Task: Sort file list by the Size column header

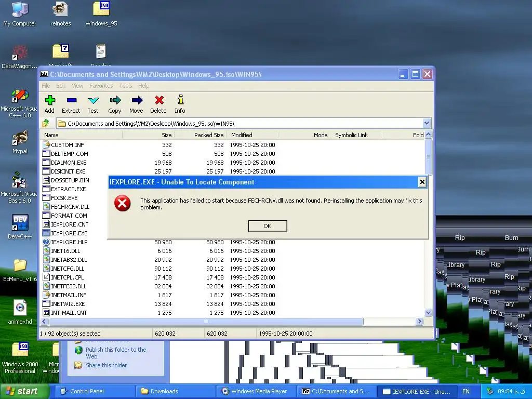Action: 149,135
